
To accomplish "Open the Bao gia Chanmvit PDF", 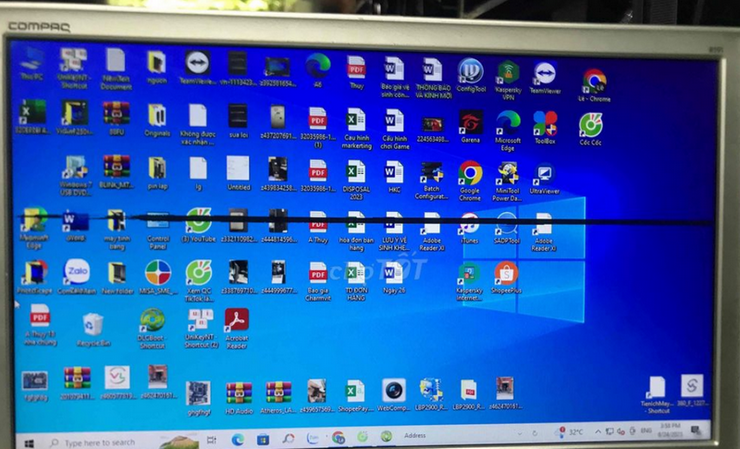I will 318,282.
